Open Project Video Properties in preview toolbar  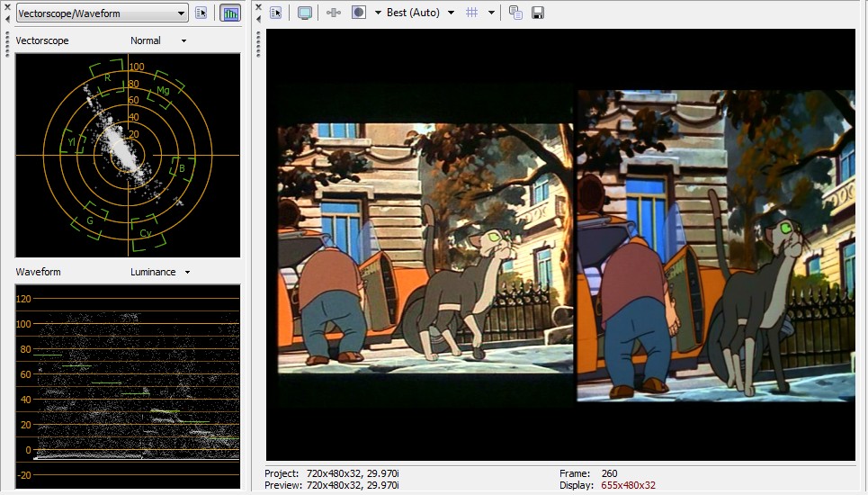(275, 13)
